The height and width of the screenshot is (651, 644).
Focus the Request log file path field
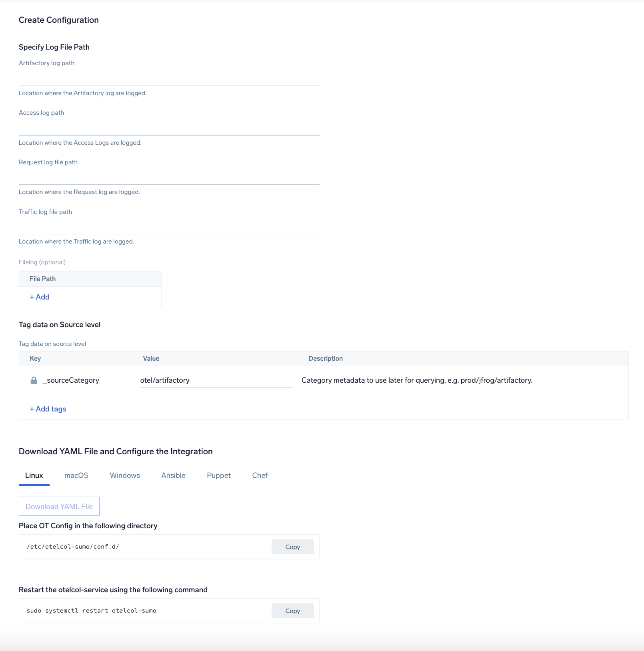(x=169, y=177)
